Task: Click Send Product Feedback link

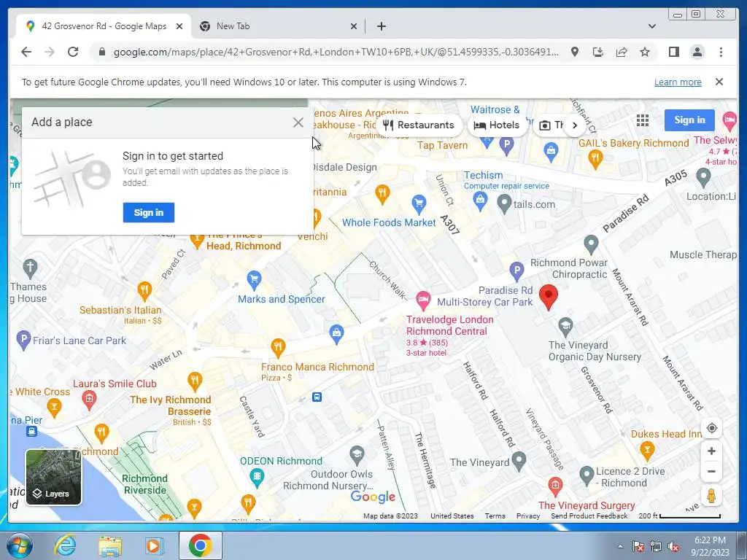Action: point(589,516)
